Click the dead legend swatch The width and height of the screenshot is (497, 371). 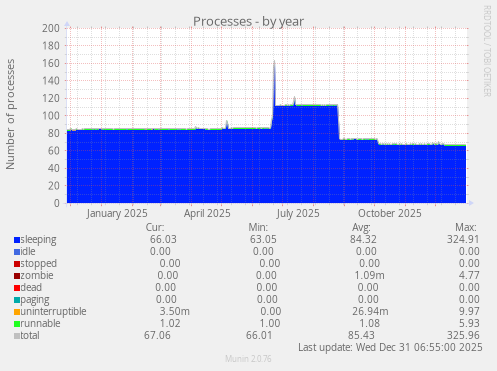coord(17,288)
